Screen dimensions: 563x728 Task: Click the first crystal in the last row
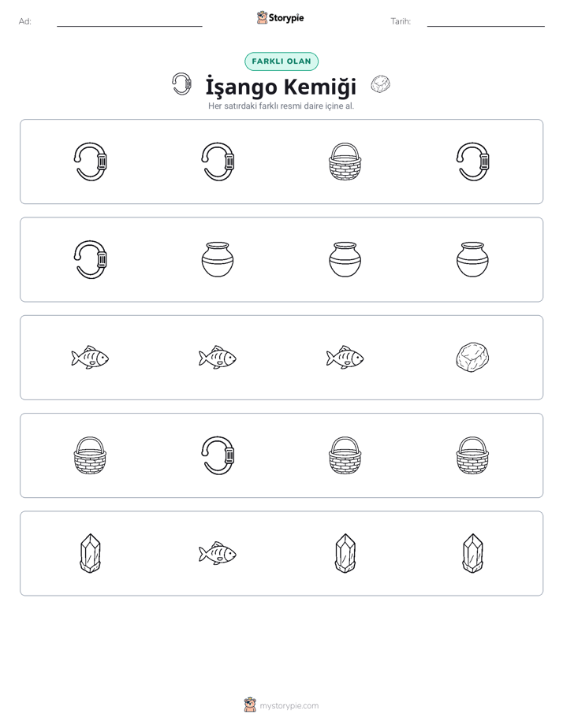pos(90,553)
